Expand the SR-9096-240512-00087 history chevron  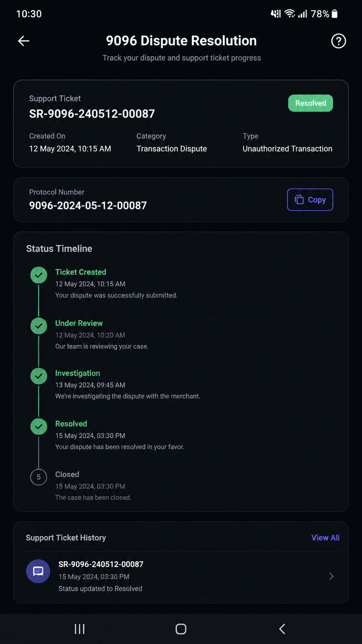click(331, 576)
